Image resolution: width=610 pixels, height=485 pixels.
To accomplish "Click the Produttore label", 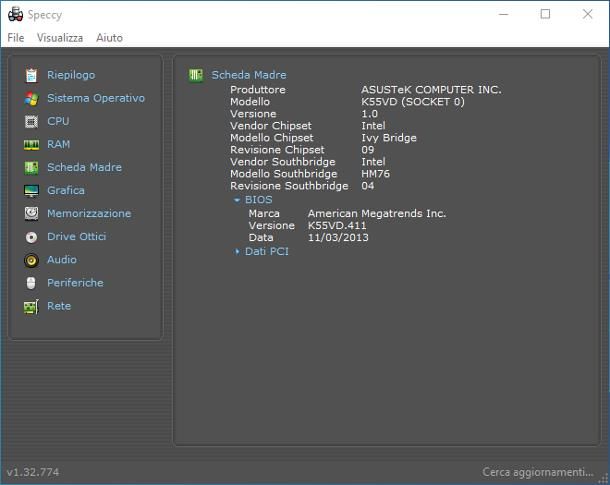I will pos(258,90).
